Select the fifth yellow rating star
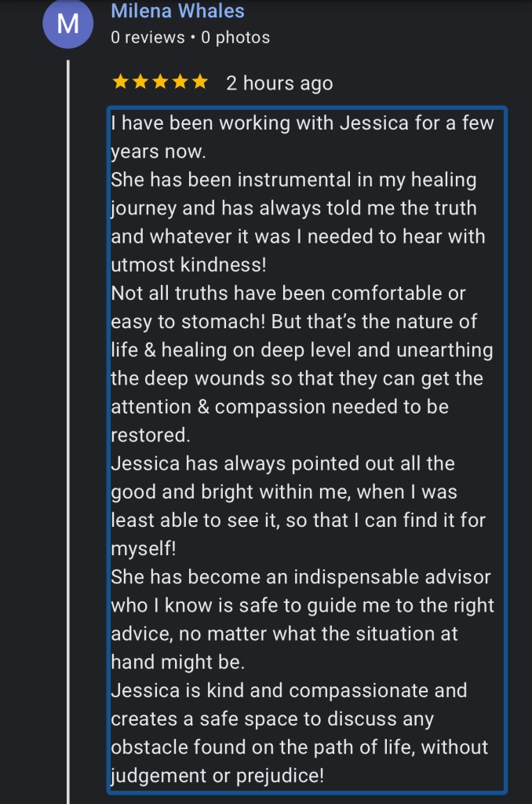 200,82
